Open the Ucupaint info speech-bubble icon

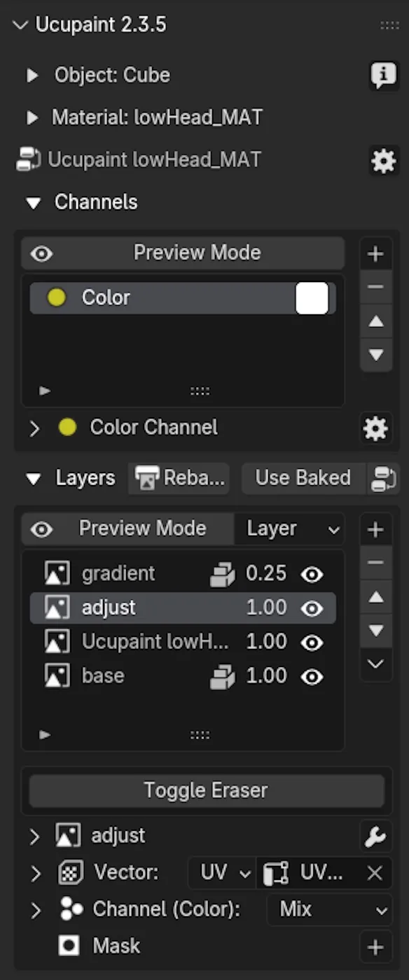(x=383, y=75)
